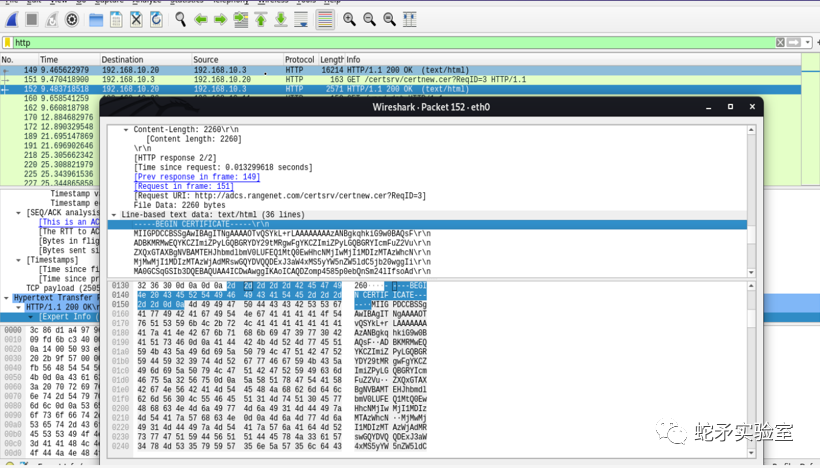Start capturing packets with the shark fin icon

12,20
